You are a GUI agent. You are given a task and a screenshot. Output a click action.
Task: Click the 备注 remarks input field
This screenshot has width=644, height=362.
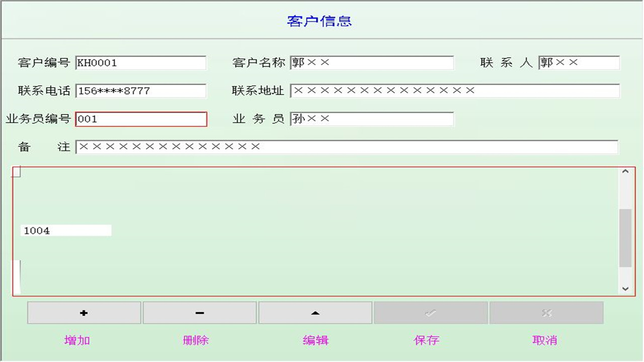[347, 147]
